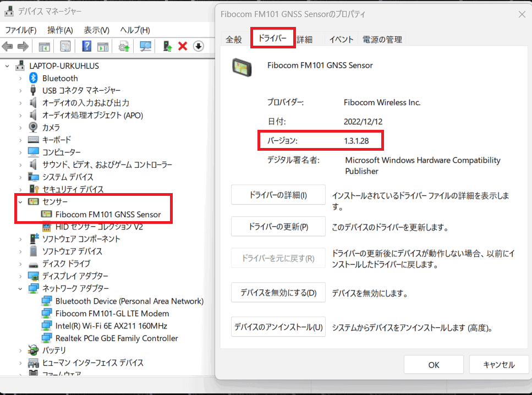The width and height of the screenshot is (532, 395).
Task: Click the Device Manager title bar icon
Action: tap(9, 11)
